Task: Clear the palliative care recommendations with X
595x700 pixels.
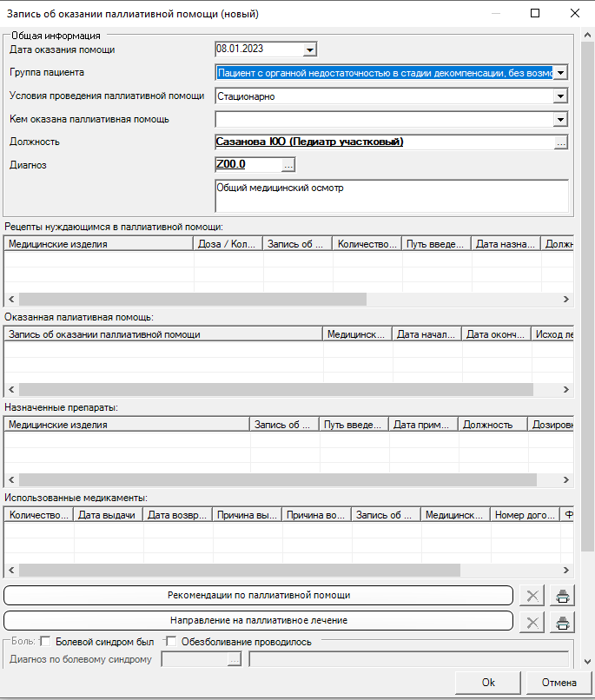Action: (x=532, y=596)
